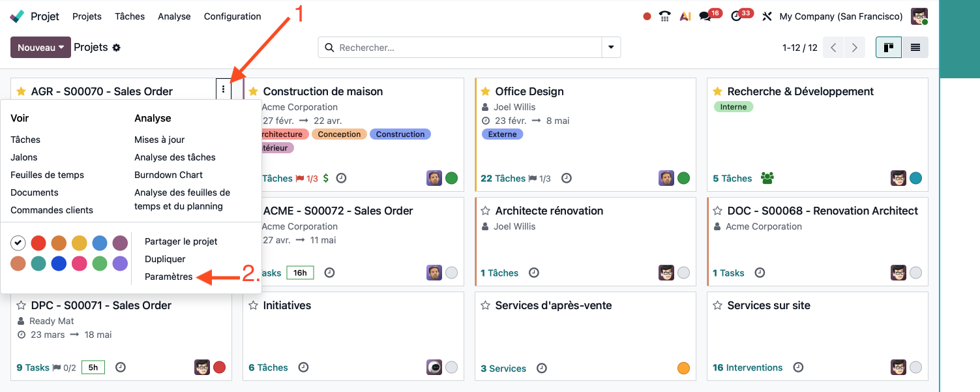Image resolution: width=980 pixels, height=392 pixels.
Task: Click the three-dot menu on AGR project
Action: click(x=223, y=89)
